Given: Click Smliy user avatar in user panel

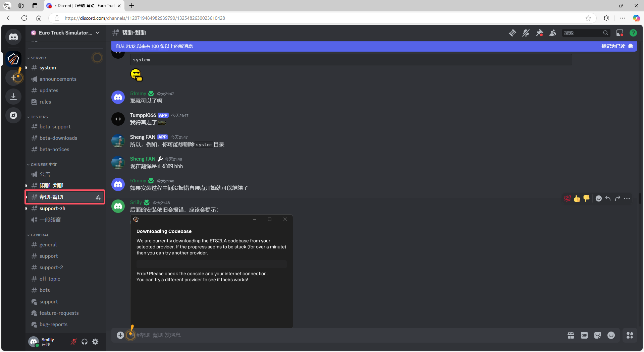Looking at the screenshot, I should (x=34, y=342).
